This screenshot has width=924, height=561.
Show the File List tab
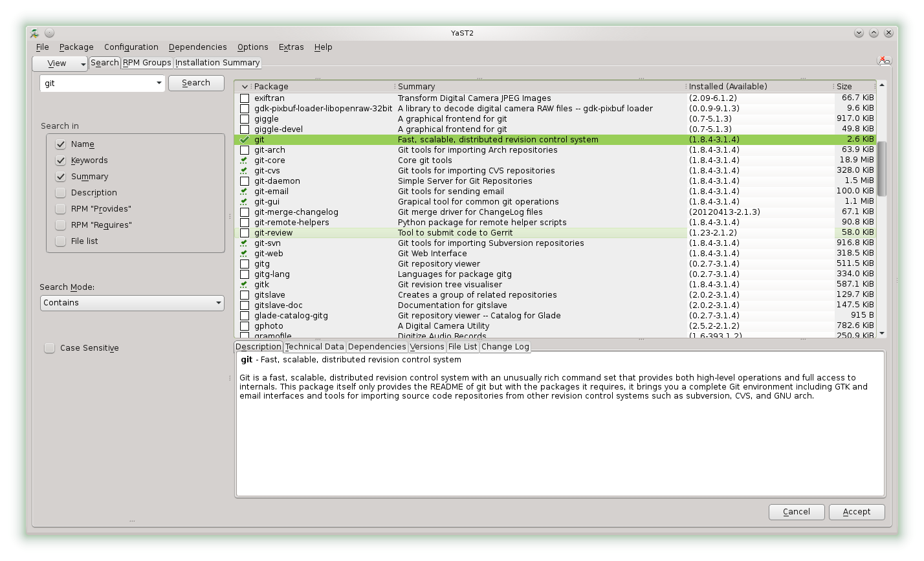click(x=463, y=347)
